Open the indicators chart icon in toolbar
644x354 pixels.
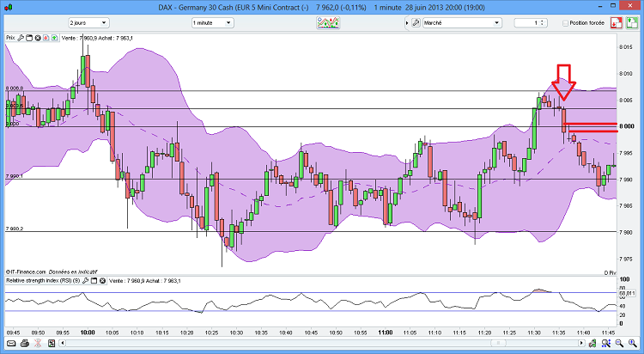(x=328, y=22)
